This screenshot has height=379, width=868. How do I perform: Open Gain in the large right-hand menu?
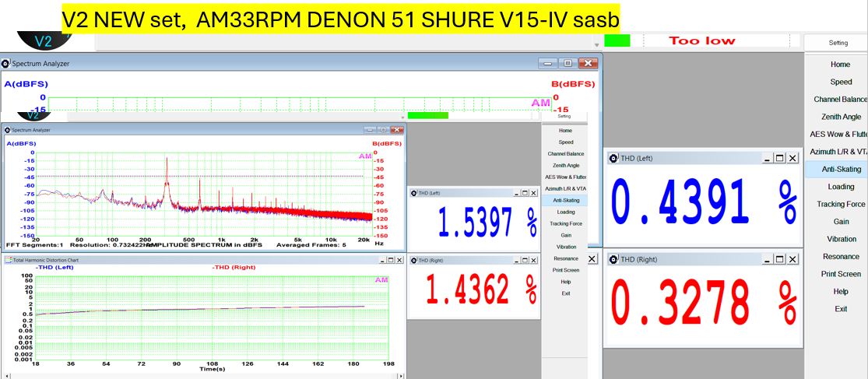pyautogui.click(x=840, y=221)
